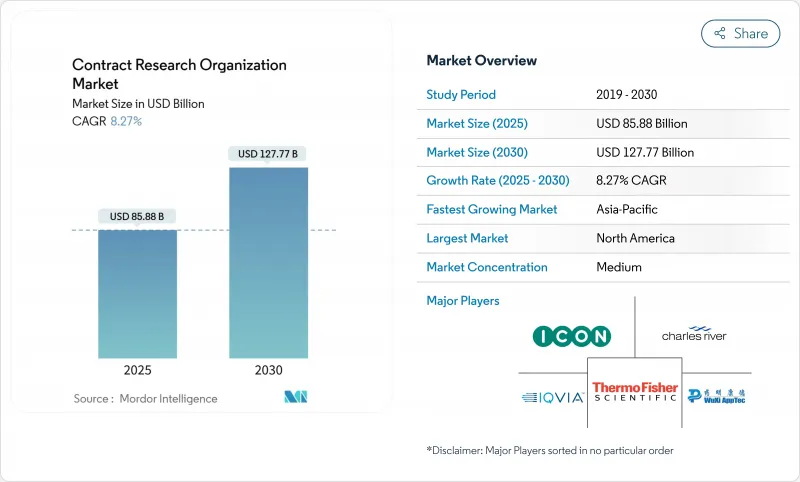The width and height of the screenshot is (800, 482).
Task: Click the Mordor Intelligence logo mark
Action: pos(296,398)
